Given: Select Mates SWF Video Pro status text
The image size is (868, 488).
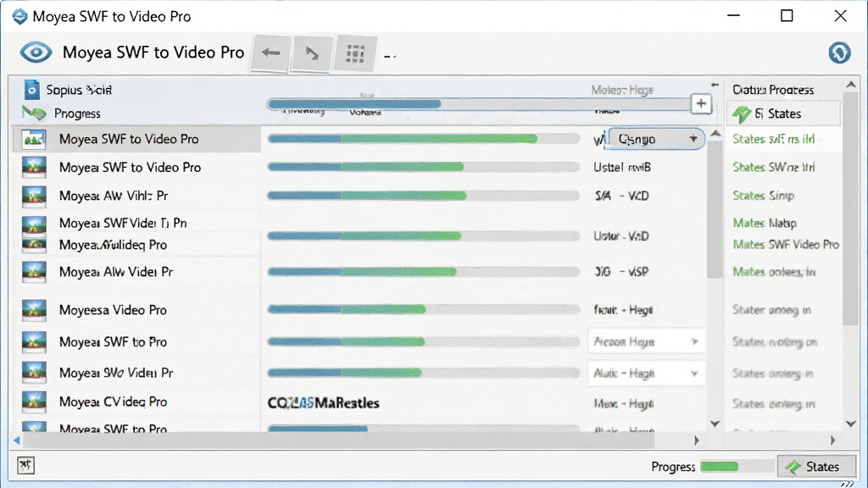Looking at the screenshot, I should 786,244.
